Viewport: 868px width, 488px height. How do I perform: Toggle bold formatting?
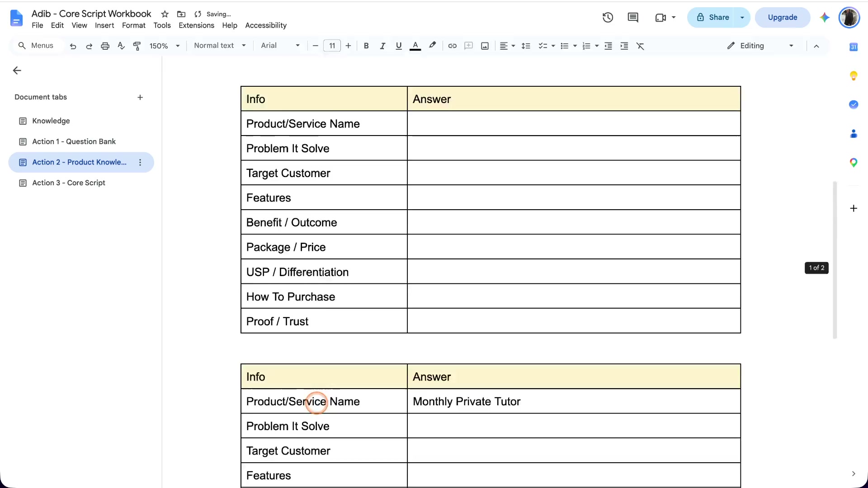click(x=366, y=46)
